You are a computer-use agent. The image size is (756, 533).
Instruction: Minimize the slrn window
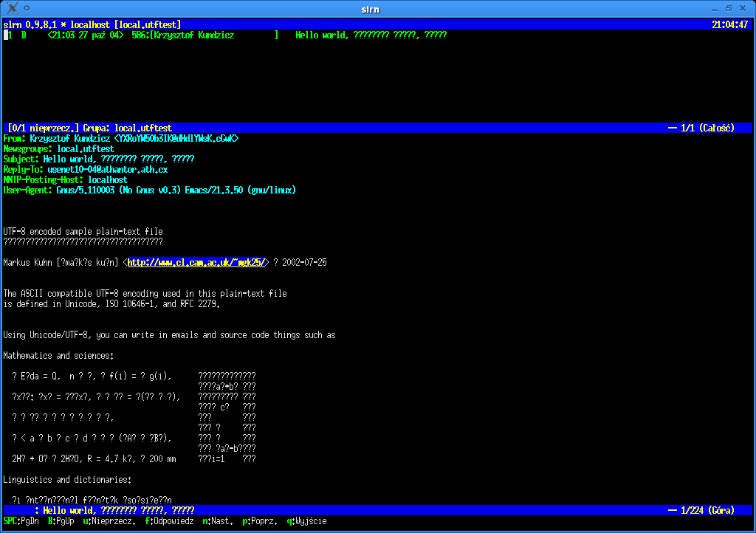point(715,9)
